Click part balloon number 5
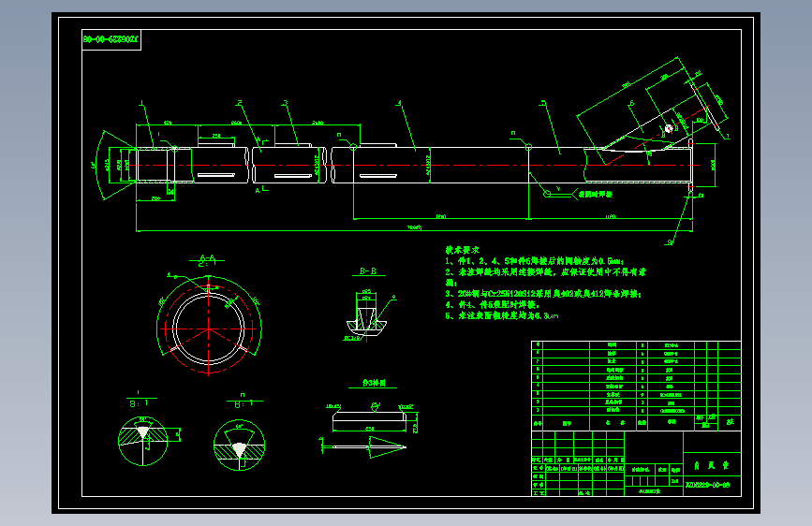Viewport: 812px width, 526px height. coord(543,103)
